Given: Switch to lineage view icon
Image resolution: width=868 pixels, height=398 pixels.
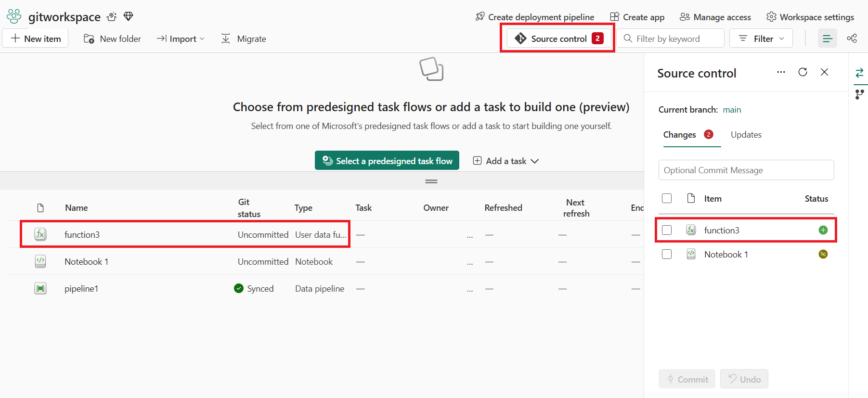Looking at the screenshot, I should point(852,39).
